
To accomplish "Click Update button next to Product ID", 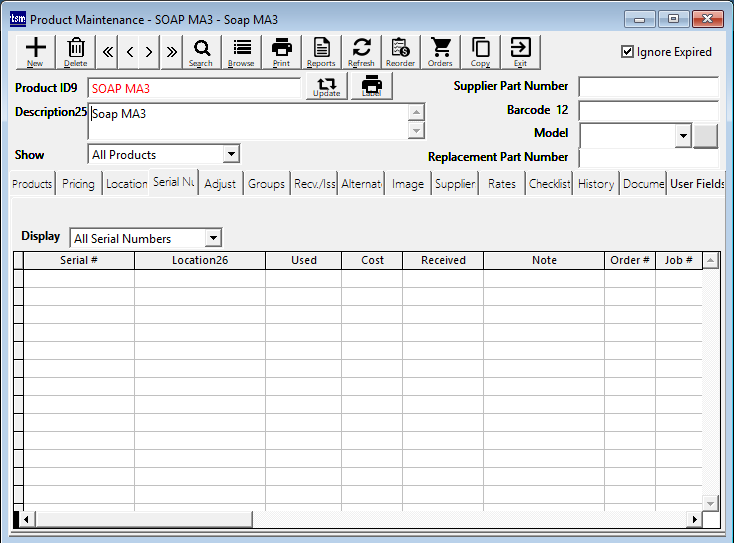I will (x=326, y=86).
